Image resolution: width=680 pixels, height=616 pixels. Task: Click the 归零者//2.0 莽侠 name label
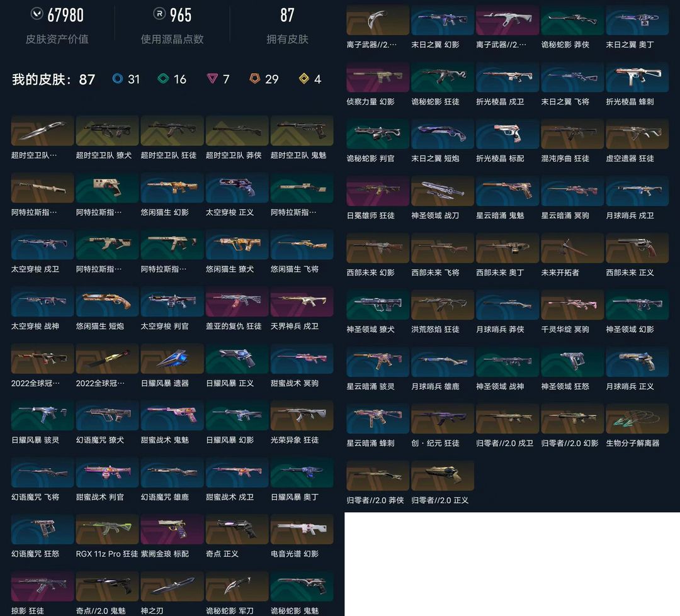coord(375,500)
